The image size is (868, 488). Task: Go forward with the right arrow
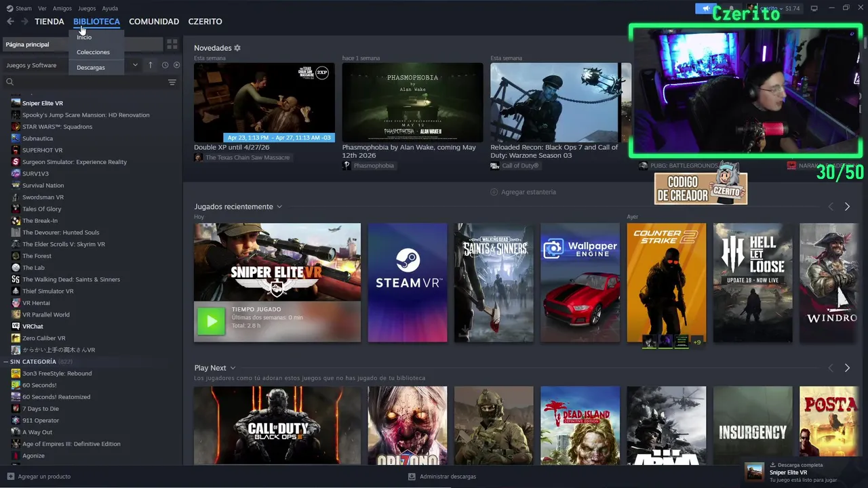pos(24,22)
